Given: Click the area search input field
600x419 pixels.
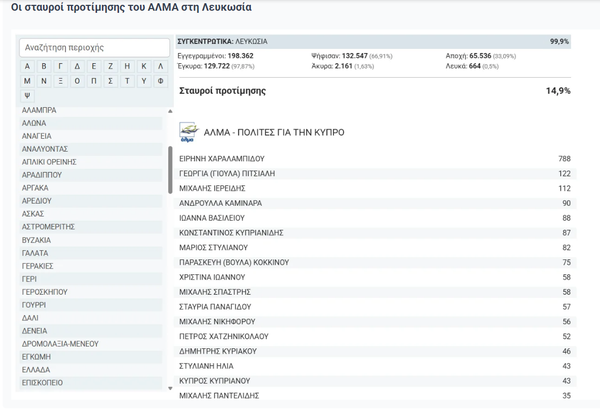Looking at the screenshot, I should tap(95, 48).
